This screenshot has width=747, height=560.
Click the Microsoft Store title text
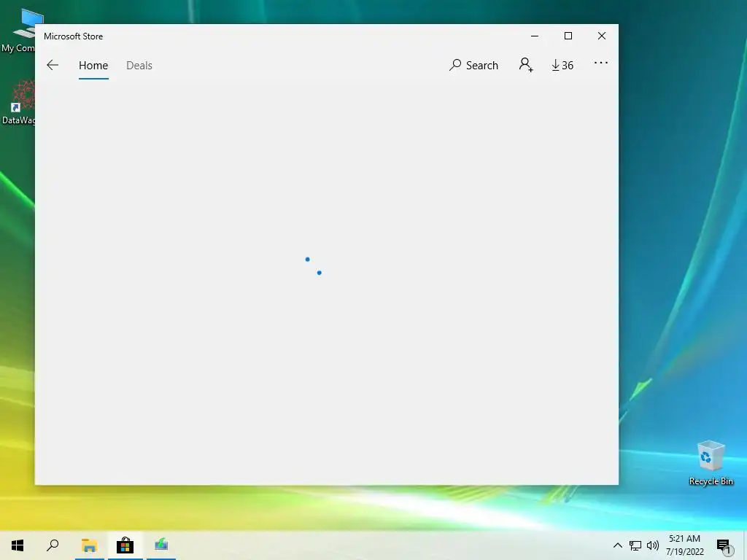click(x=74, y=36)
